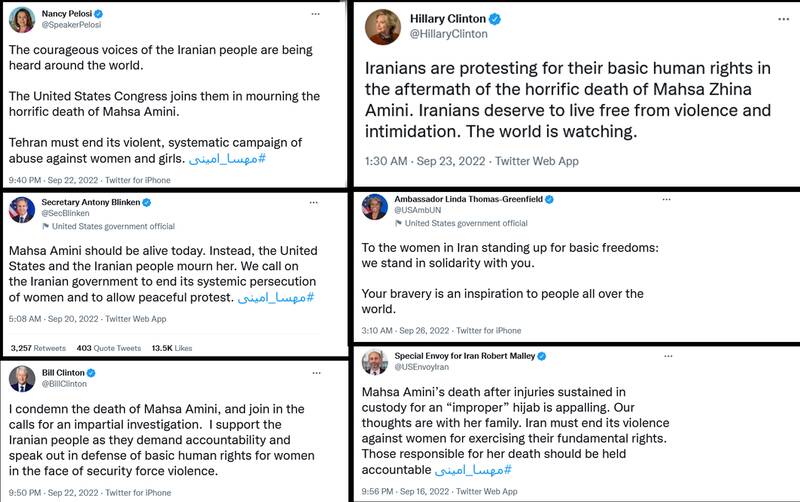Open the @USEnvoyIran handle link
This screenshot has height=502, width=800.
click(x=421, y=368)
